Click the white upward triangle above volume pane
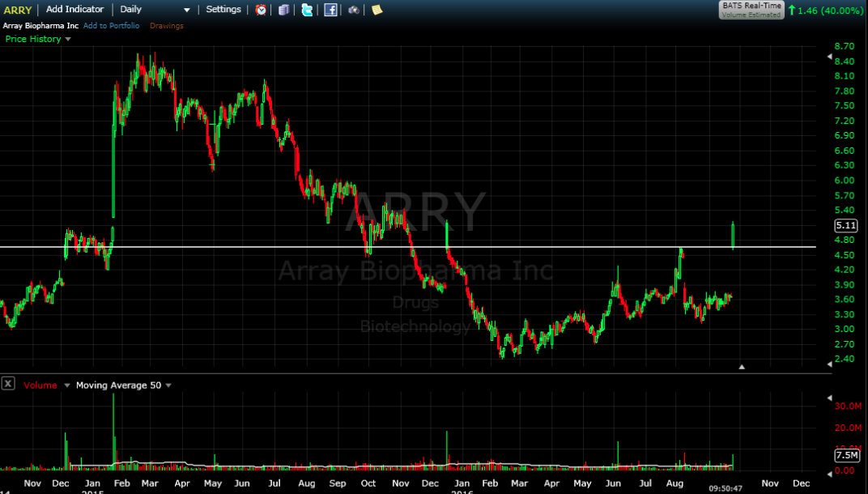Viewport: 868px width, 494px height. click(742, 367)
